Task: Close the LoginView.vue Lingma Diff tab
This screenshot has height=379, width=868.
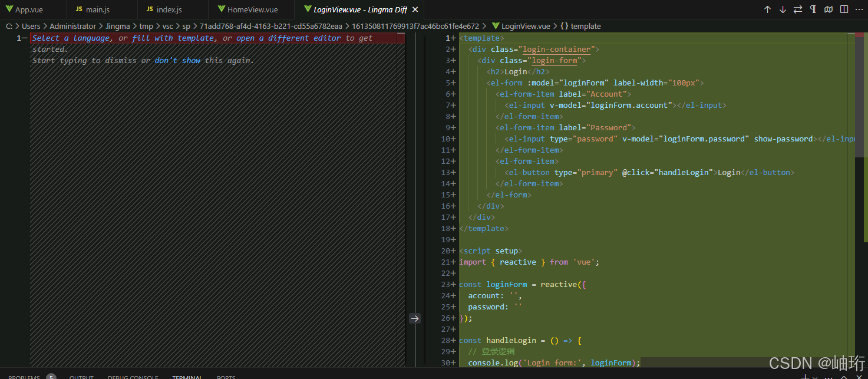Action: coord(415,9)
